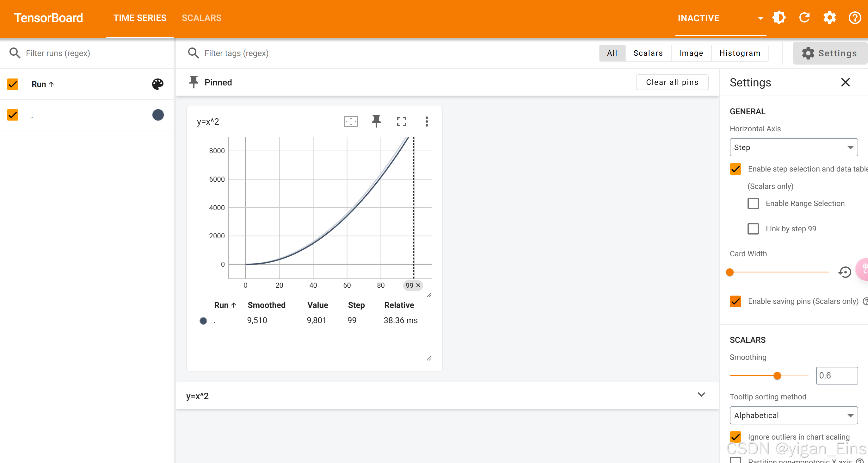Check the Link by step 99 option

[753, 228]
